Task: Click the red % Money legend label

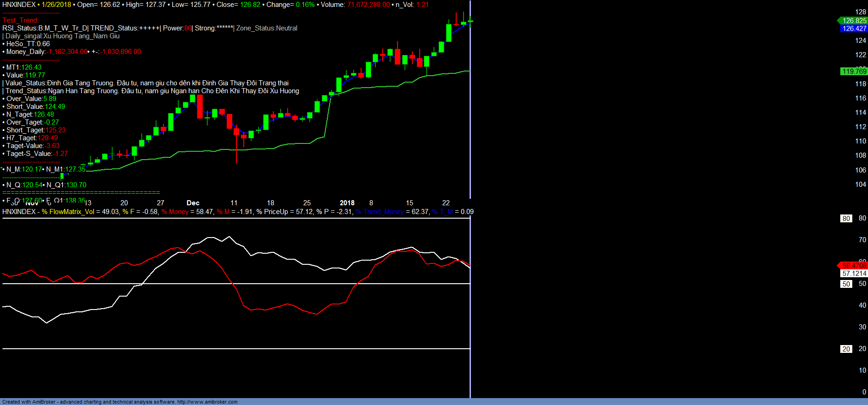Action: [x=175, y=212]
